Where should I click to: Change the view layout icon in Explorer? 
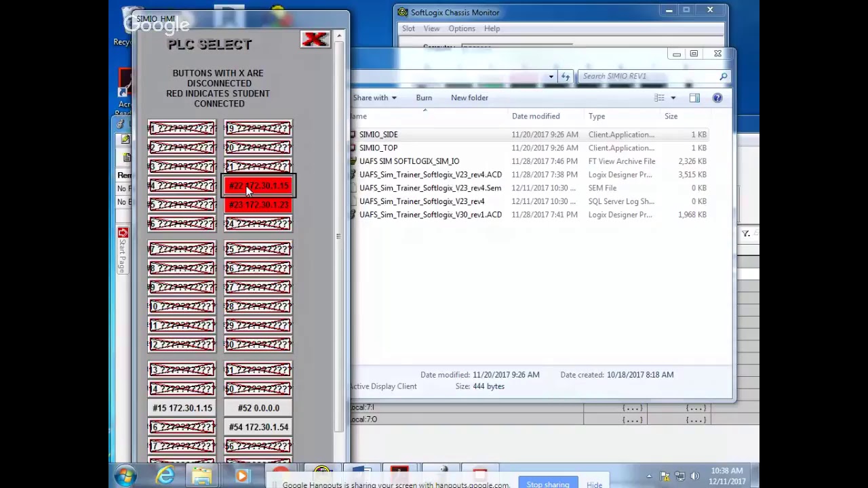660,98
